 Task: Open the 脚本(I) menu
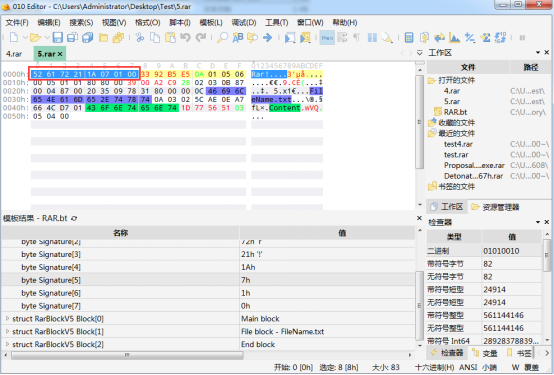point(179,23)
